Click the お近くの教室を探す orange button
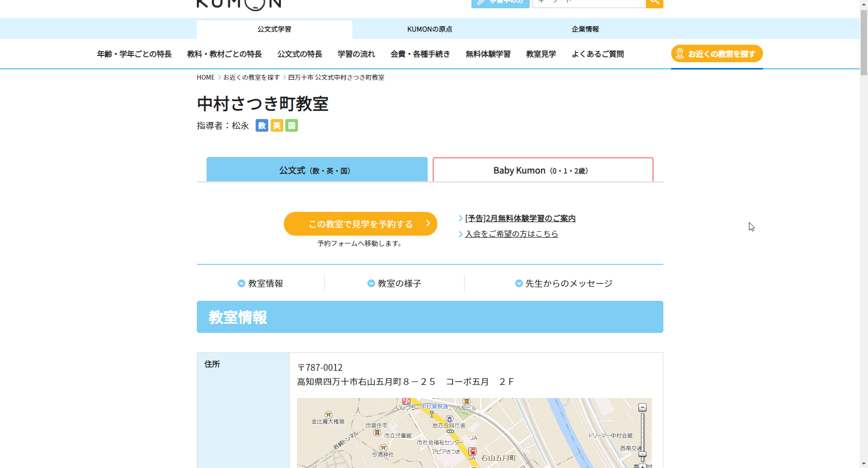Viewport: 868px width, 468px height. (717, 53)
